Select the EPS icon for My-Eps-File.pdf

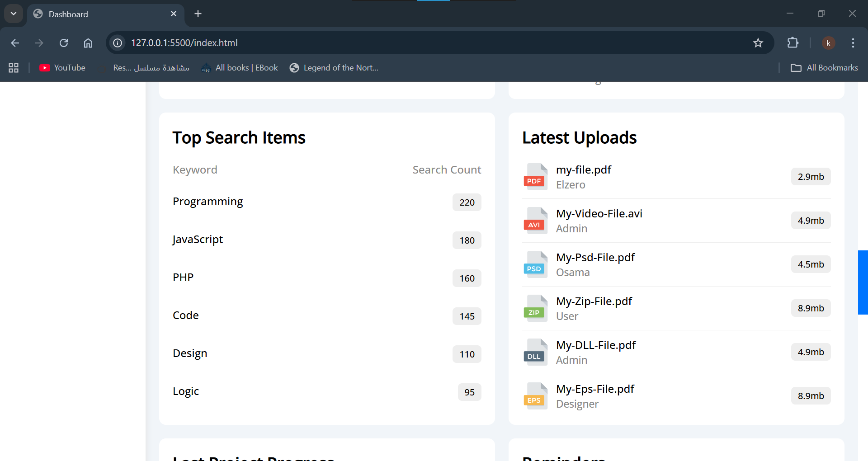pos(535,395)
